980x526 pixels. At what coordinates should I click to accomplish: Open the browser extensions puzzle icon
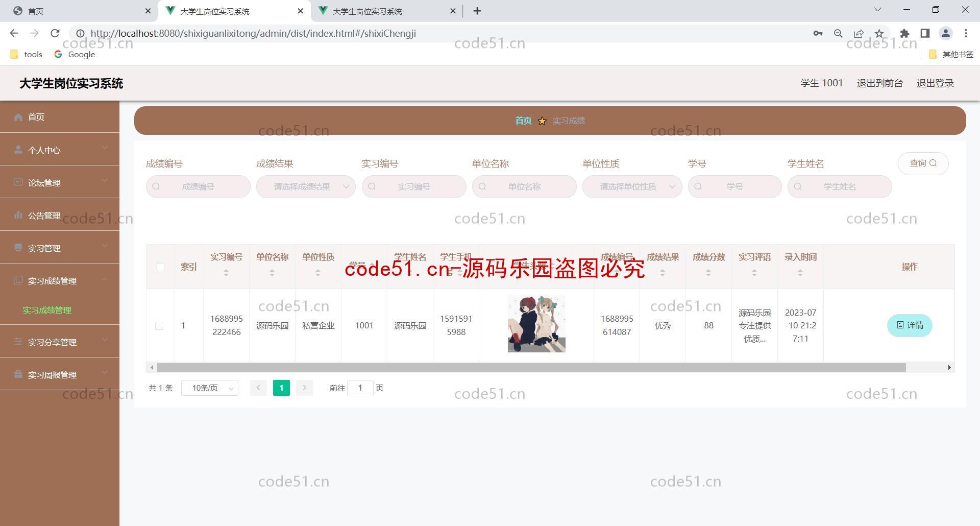coord(904,33)
